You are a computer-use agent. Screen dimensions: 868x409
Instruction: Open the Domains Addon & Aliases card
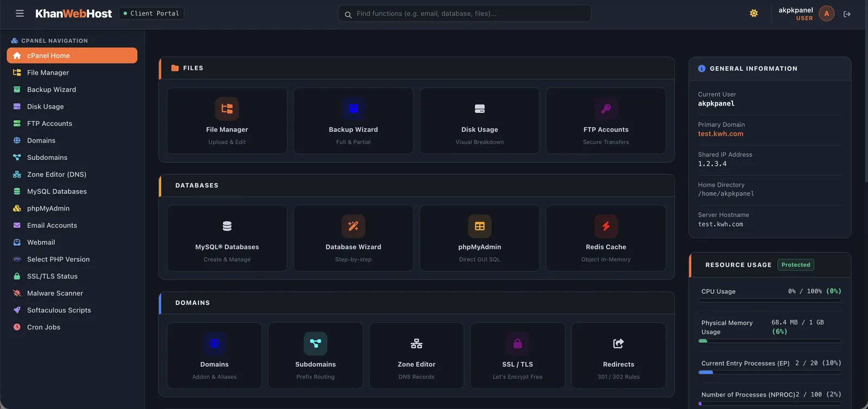[x=214, y=356]
